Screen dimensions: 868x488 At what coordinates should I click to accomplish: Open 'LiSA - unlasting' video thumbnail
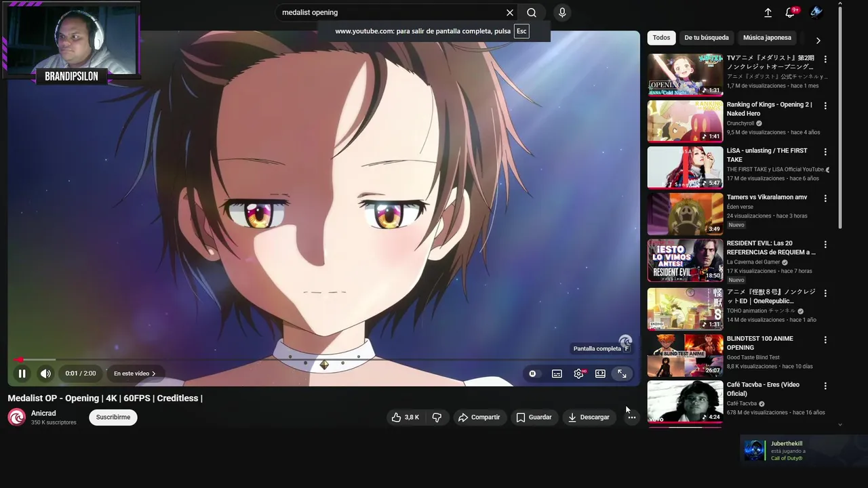[685, 167]
